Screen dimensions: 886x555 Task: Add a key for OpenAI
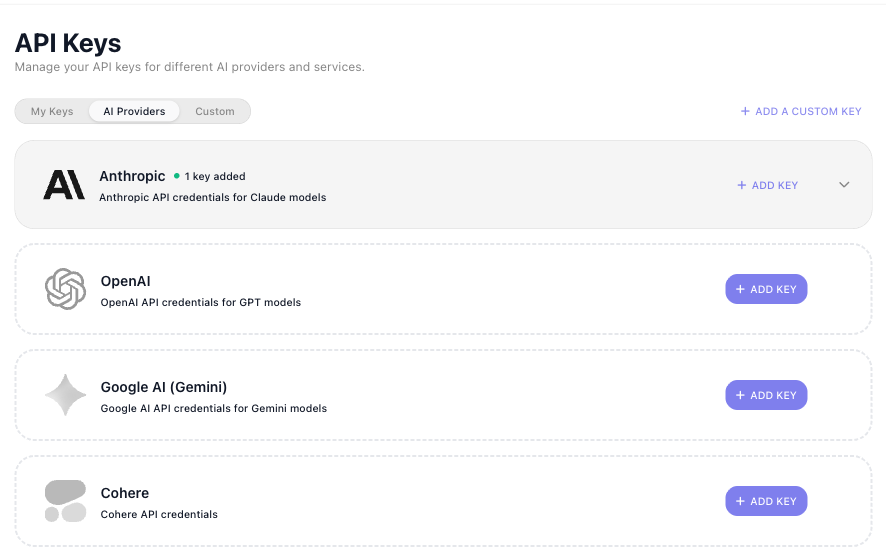pyautogui.click(x=766, y=289)
